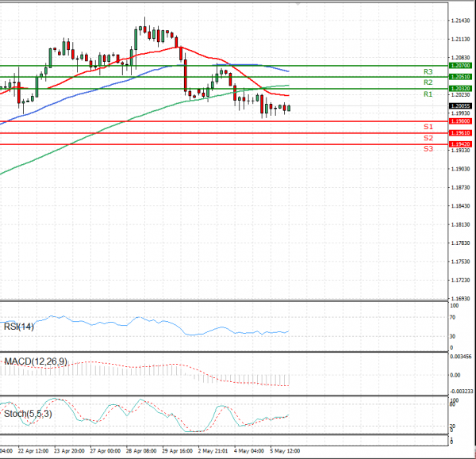Click the 1.16930 price axis value
476x459 pixels.
(460, 299)
